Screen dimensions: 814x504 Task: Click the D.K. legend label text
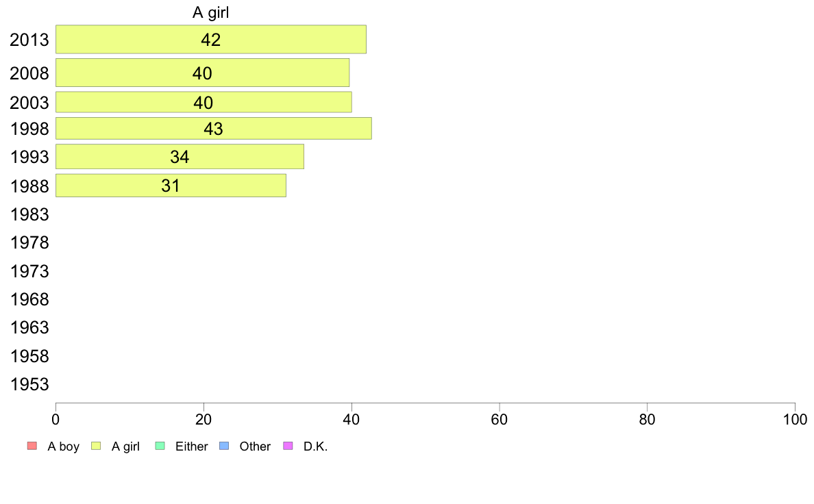pyautogui.click(x=316, y=446)
